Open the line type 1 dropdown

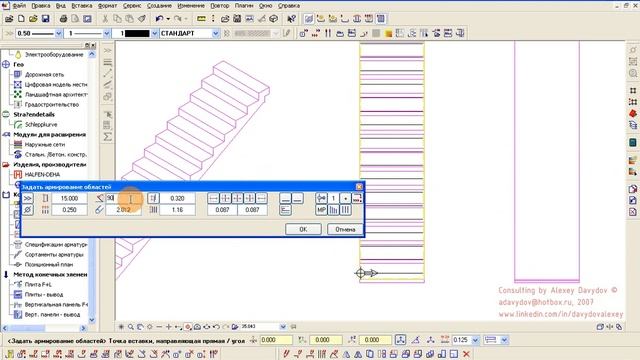[107, 33]
